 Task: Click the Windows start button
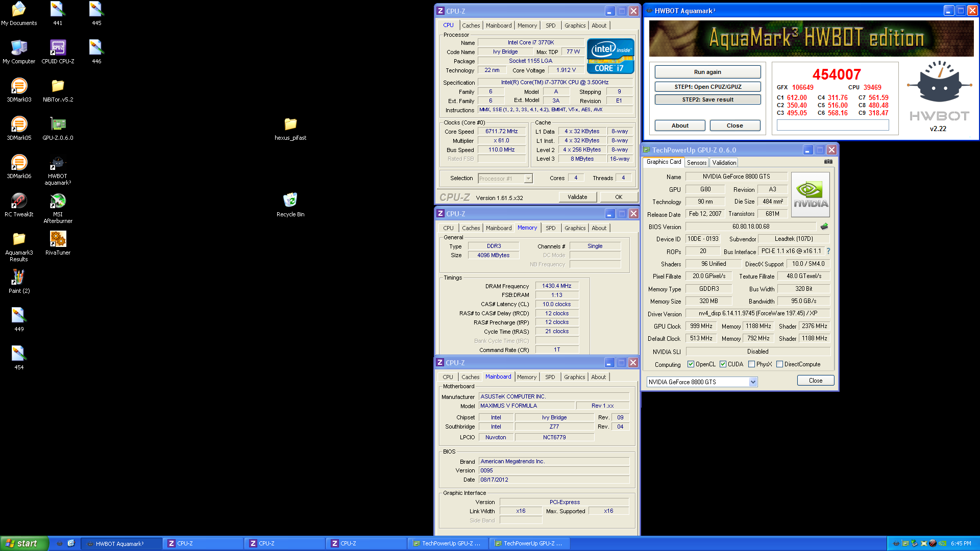(24, 543)
